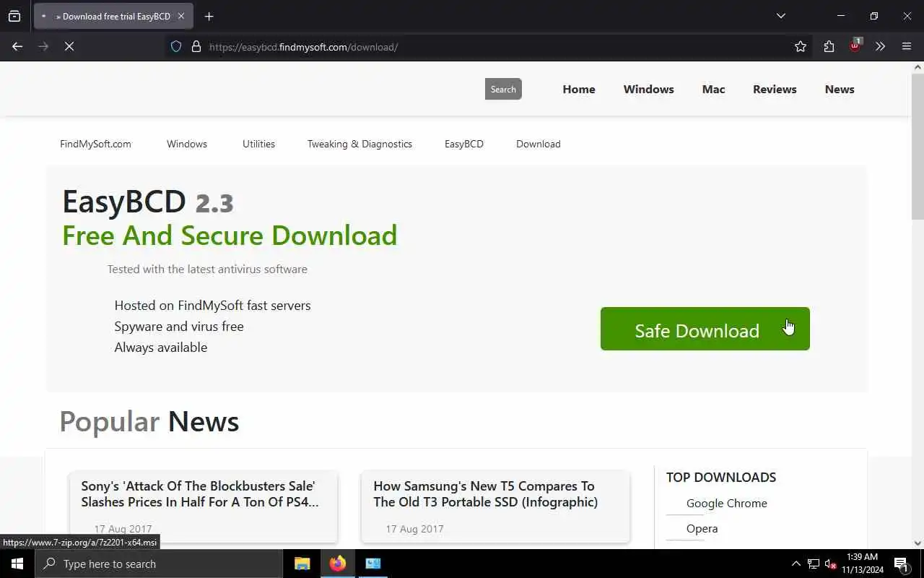Open the notification center icon
Screen dimensions: 924x578
(x=902, y=564)
